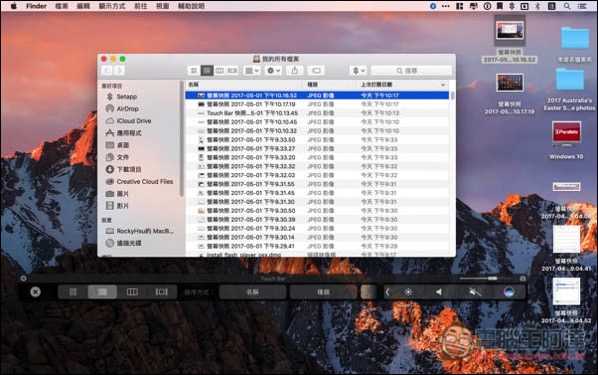Viewport: 598px width, 375px height.
Task: Go forward in the Finder window
Action: [x=119, y=71]
